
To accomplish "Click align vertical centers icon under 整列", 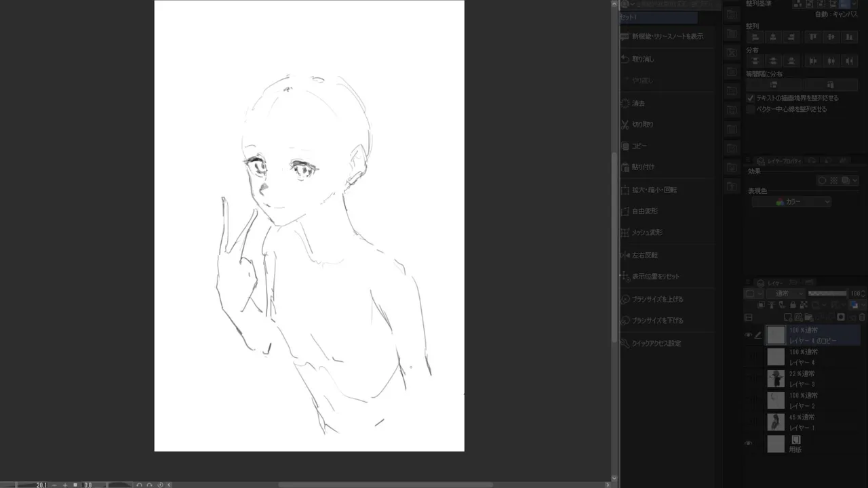I will pos(831,37).
